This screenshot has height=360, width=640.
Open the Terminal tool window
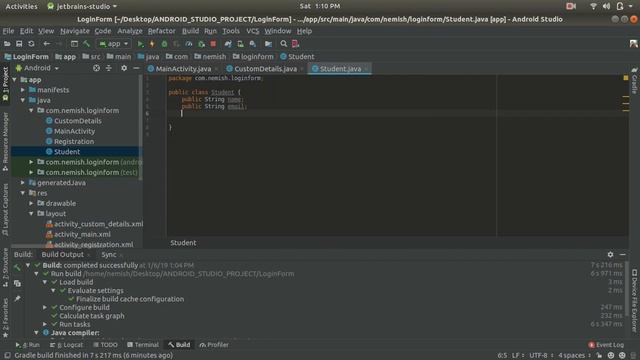[x=143, y=345]
